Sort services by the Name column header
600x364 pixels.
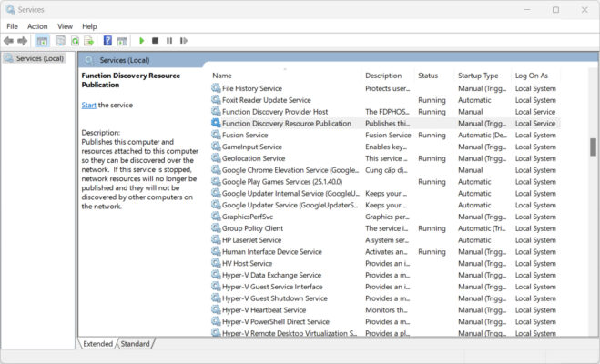(x=222, y=76)
